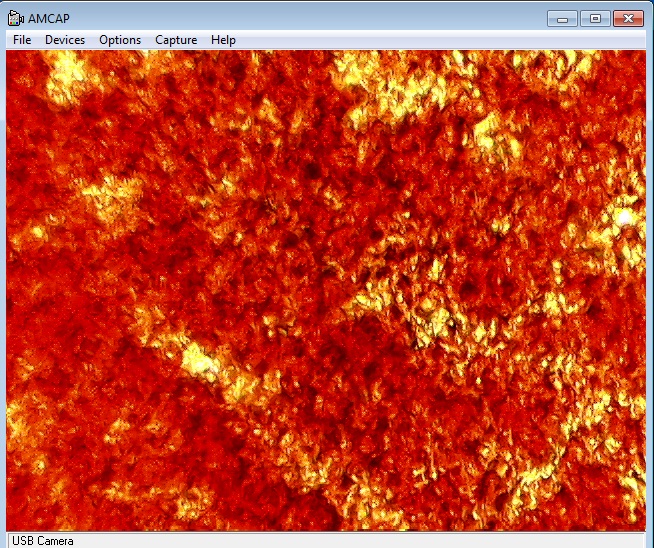Click the AMCAP title text
Screen dimensions: 654x548
coord(49,18)
